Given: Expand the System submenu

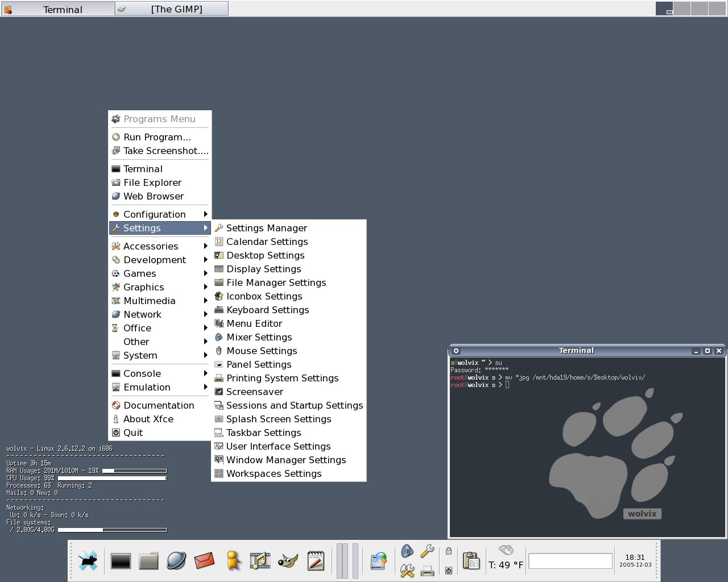Looking at the screenshot, I should pos(160,355).
